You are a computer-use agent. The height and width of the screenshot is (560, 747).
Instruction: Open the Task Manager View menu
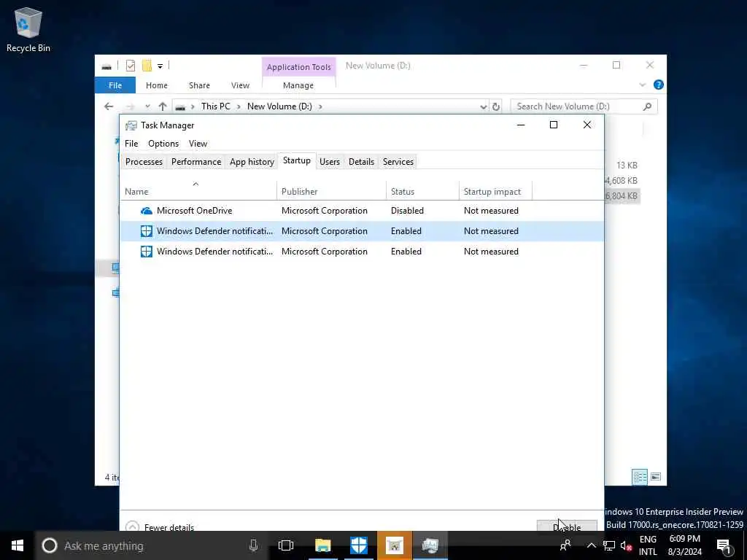[x=198, y=144]
